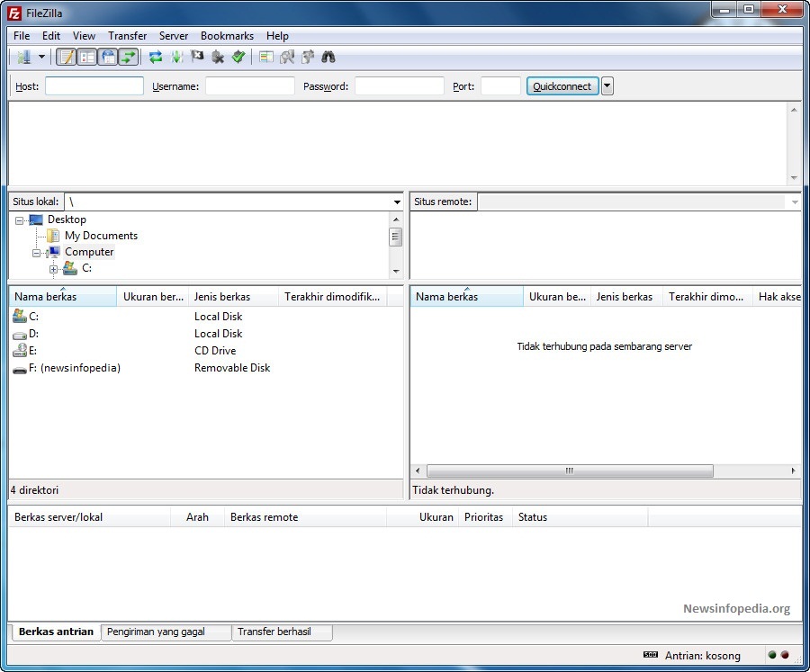The image size is (810, 672).
Task: Reconnect to last server icon
Action: click(x=238, y=57)
